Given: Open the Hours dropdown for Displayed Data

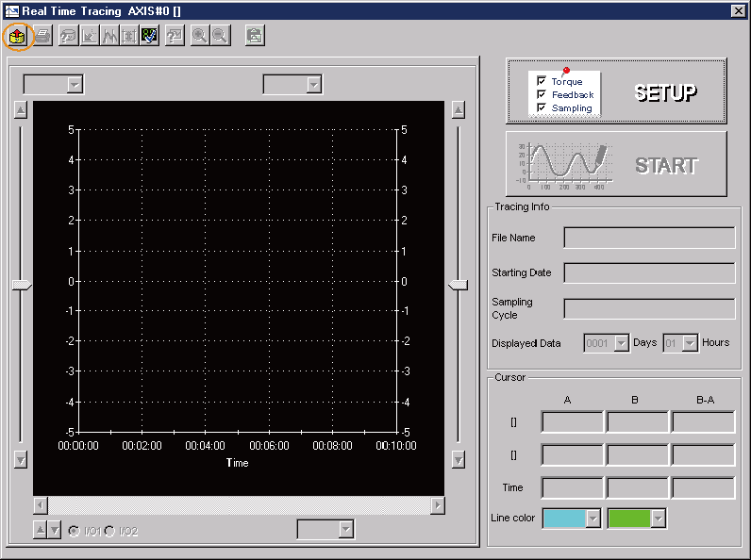Looking at the screenshot, I should pos(690,343).
